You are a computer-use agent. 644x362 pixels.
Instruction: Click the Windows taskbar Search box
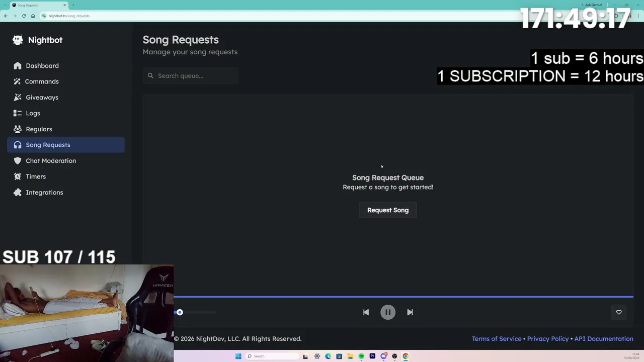click(271, 356)
